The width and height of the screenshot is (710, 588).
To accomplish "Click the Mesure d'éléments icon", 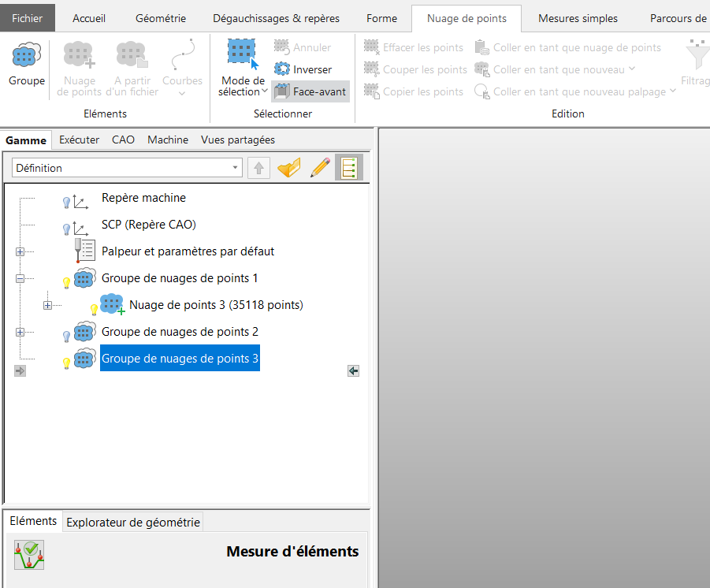I will point(29,555).
